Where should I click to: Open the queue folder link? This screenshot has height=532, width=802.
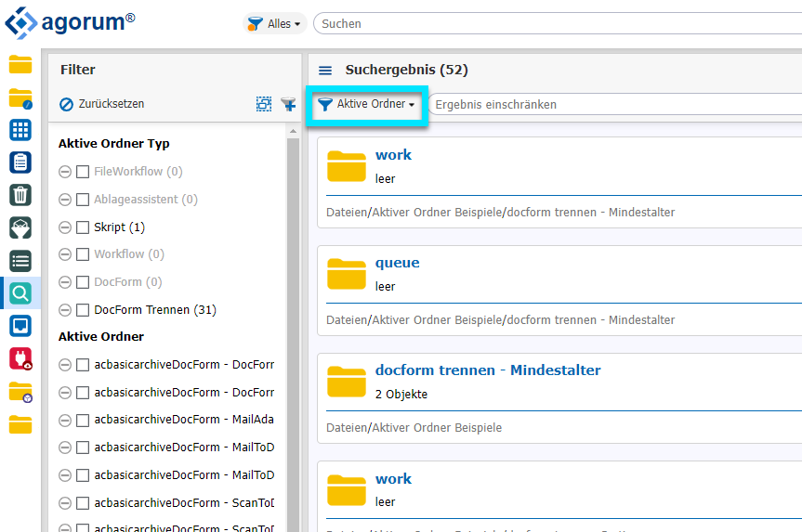(397, 263)
